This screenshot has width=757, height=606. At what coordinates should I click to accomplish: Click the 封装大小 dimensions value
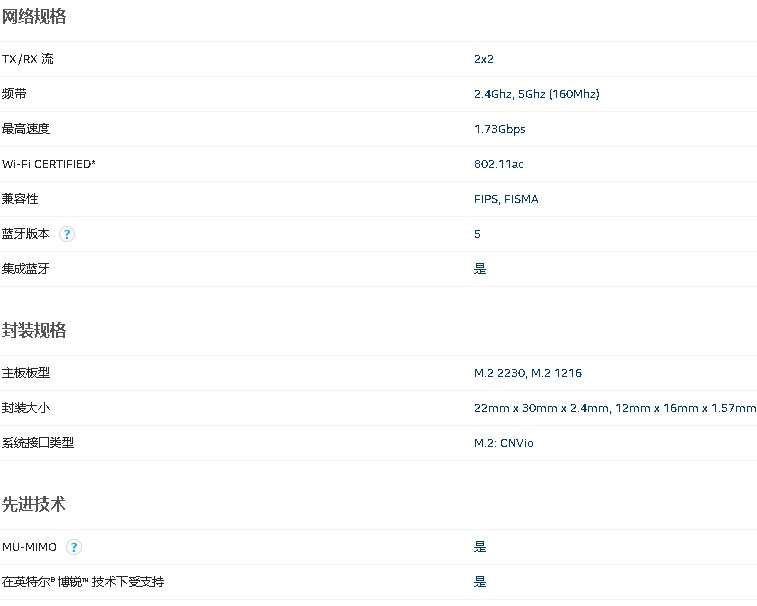pos(614,408)
